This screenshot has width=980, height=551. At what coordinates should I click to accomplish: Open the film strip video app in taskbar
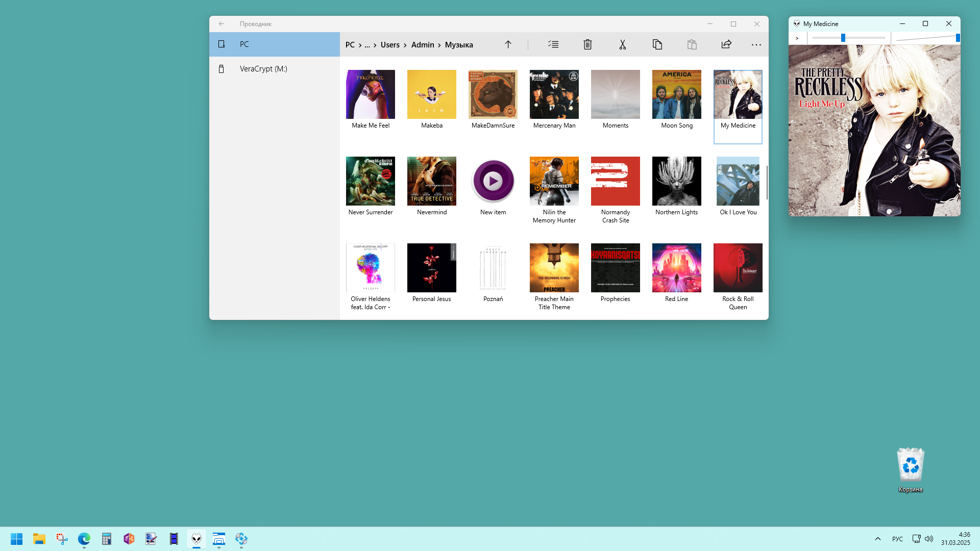pyautogui.click(x=174, y=539)
